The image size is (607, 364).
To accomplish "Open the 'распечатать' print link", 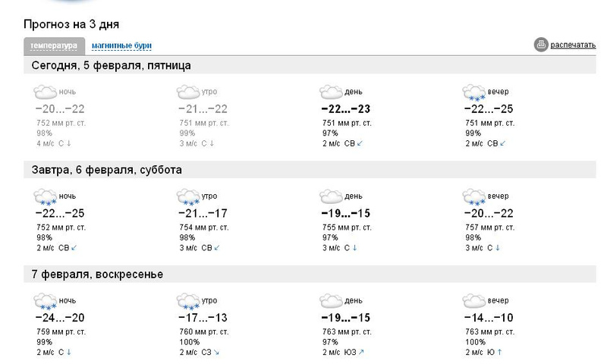I will pyautogui.click(x=573, y=45).
